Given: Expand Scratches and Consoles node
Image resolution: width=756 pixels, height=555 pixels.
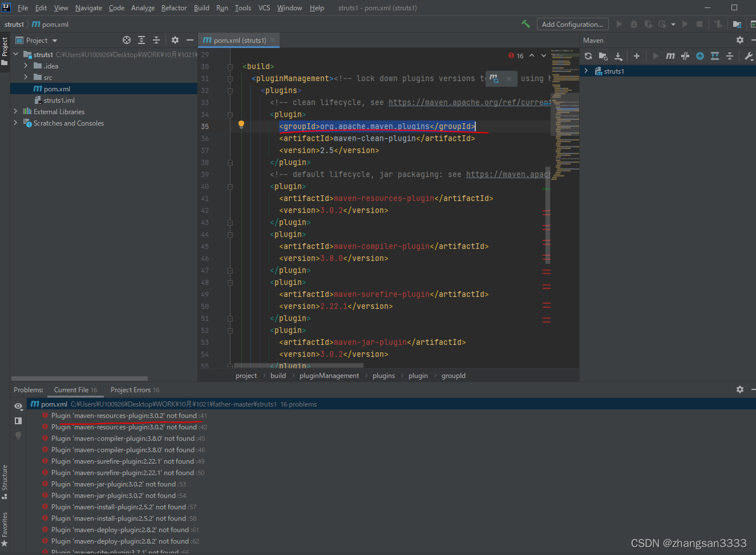Looking at the screenshot, I should (15, 123).
